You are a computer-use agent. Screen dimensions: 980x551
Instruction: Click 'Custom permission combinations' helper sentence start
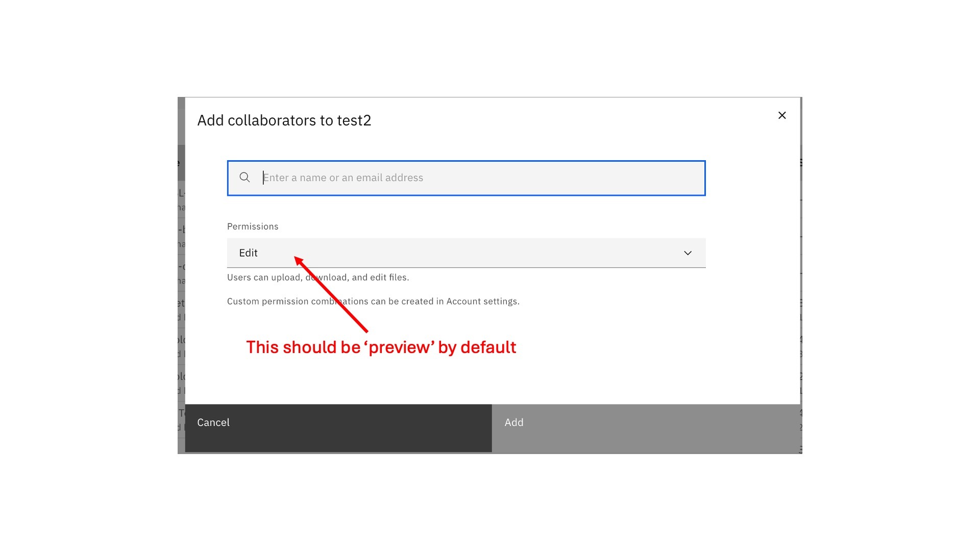point(242,302)
